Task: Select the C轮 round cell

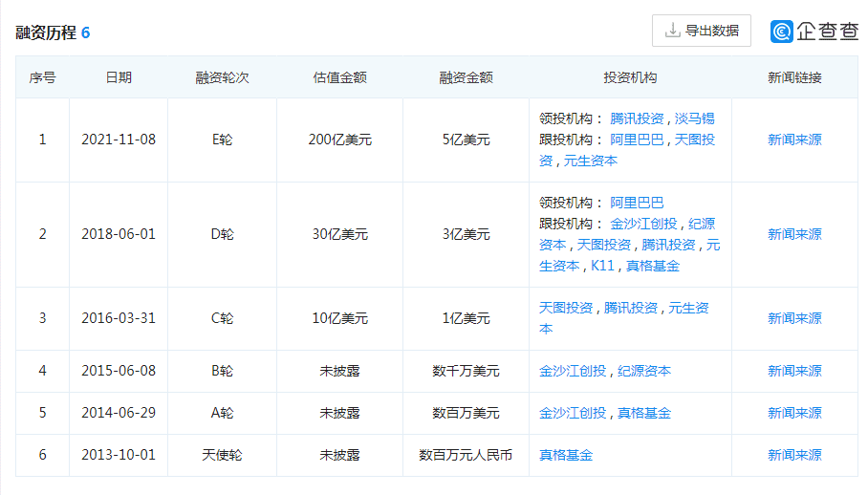Action: point(222,318)
